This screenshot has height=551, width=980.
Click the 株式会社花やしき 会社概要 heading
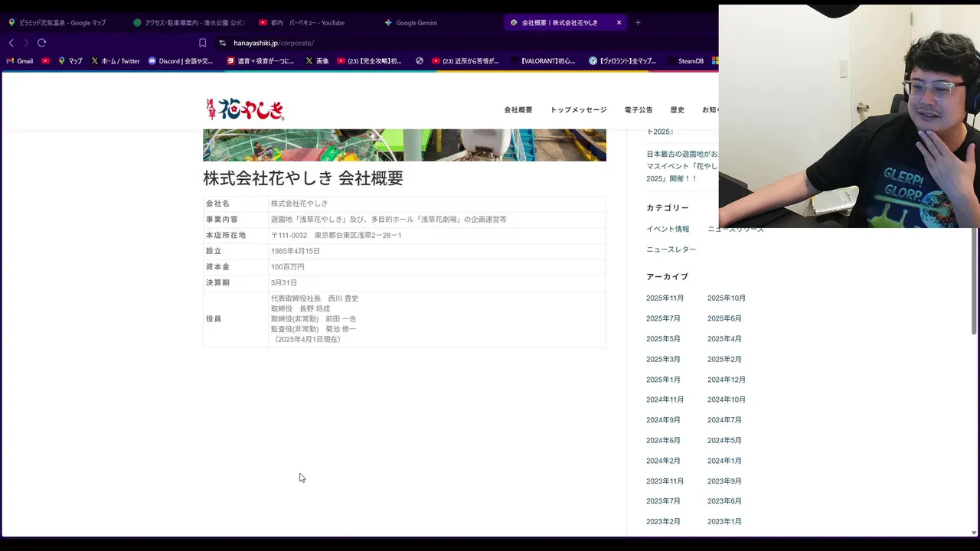tap(303, 178)
